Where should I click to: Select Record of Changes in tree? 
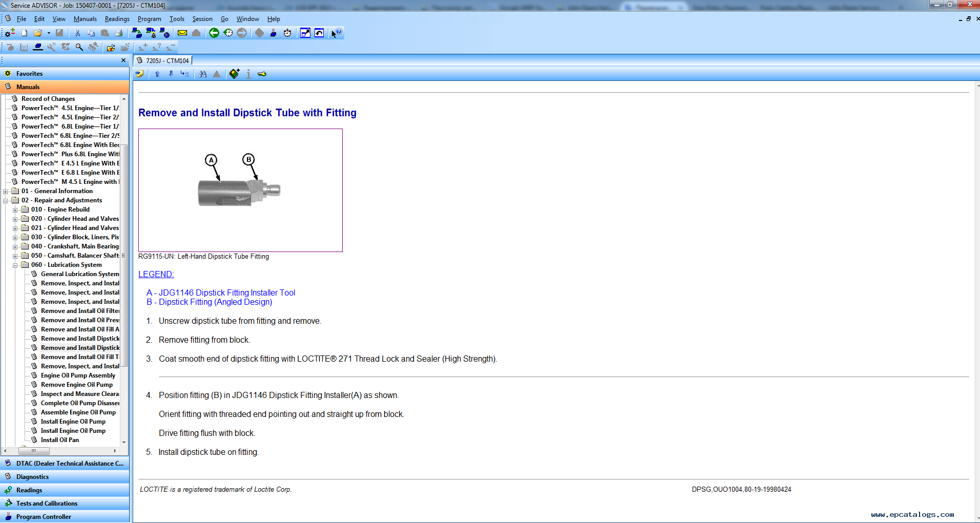48,99
